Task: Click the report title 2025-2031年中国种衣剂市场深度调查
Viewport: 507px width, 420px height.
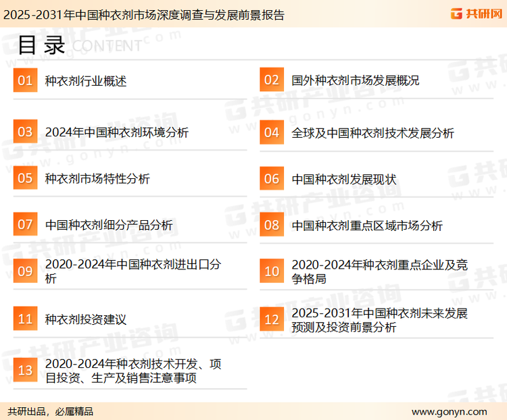Action: 144,15
